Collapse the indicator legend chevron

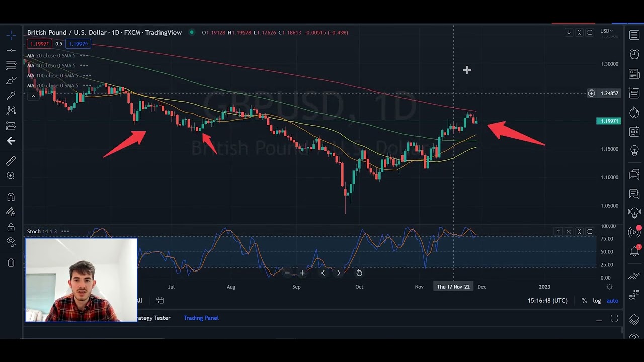[34, 96]
